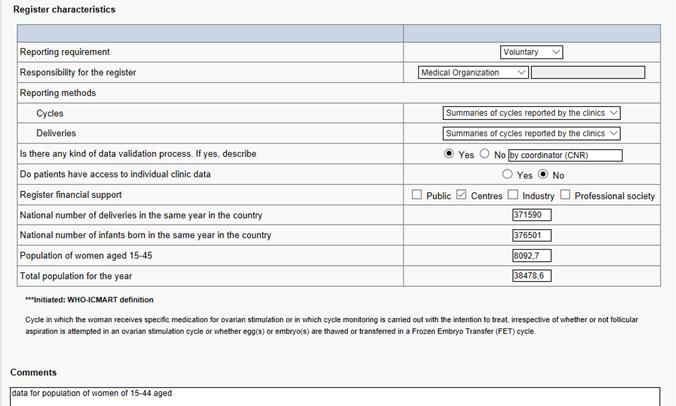Click the 'Reporting methods' row label
This screenshot has height=406, width=676.
pyautogui.click(x=58, y=93)
